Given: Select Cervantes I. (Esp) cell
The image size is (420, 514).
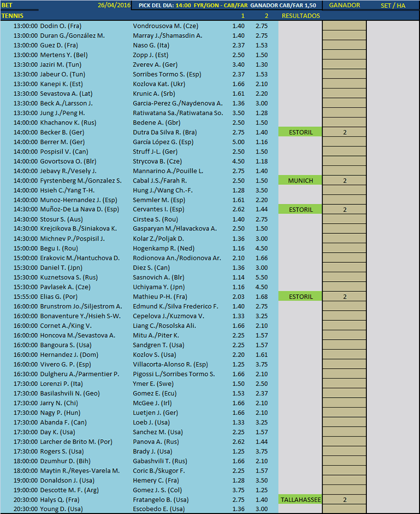Looking at the screenshot, I should 158,209.
